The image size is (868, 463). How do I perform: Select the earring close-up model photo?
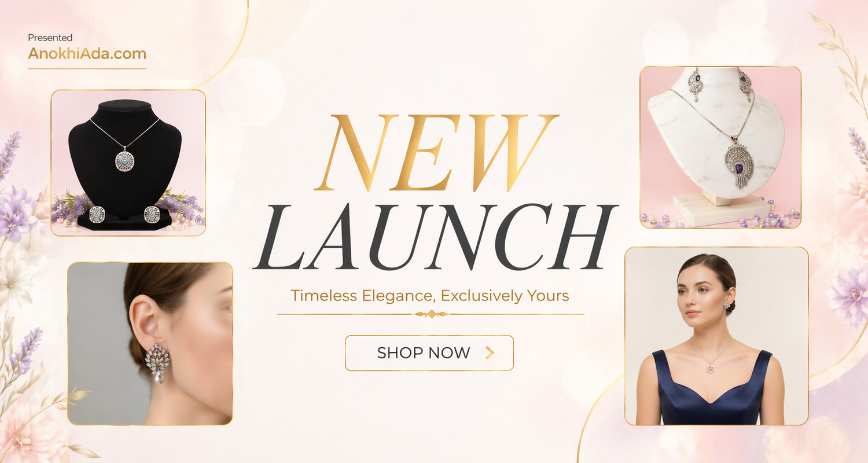pyautogui.click(x=150, y=344)
